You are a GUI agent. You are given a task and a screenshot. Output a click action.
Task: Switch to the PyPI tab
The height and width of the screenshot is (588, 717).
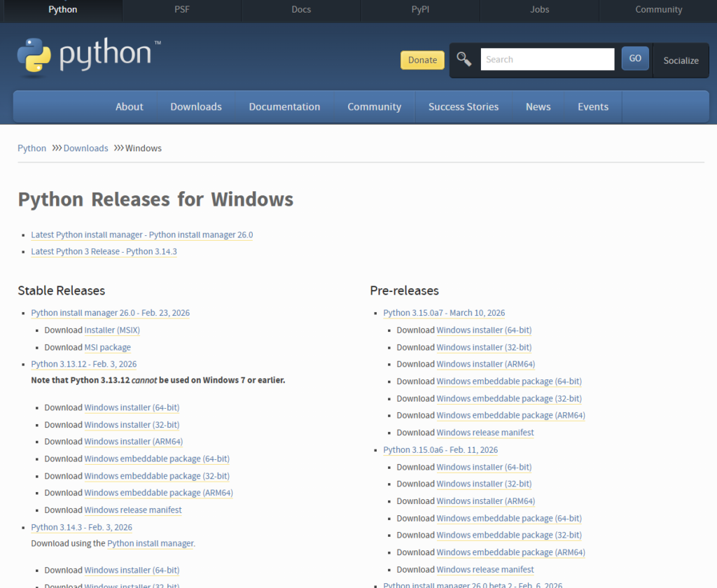[x=420, y=10]
